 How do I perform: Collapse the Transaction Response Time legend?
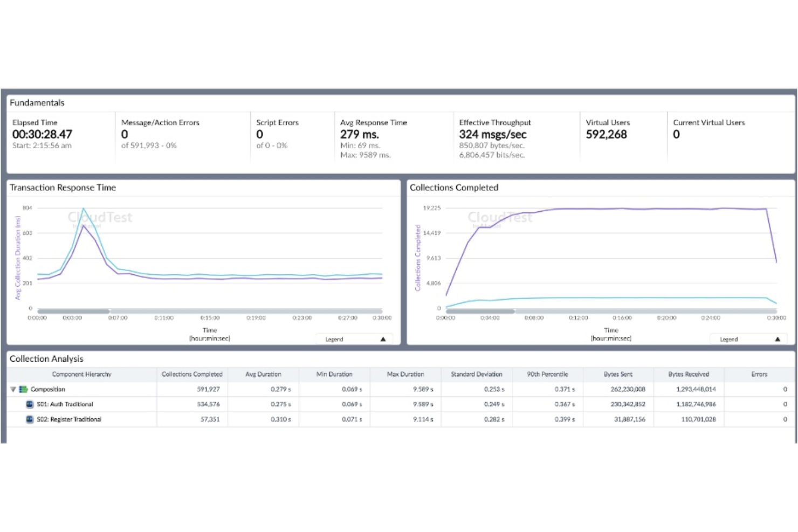tap(383, 339)
